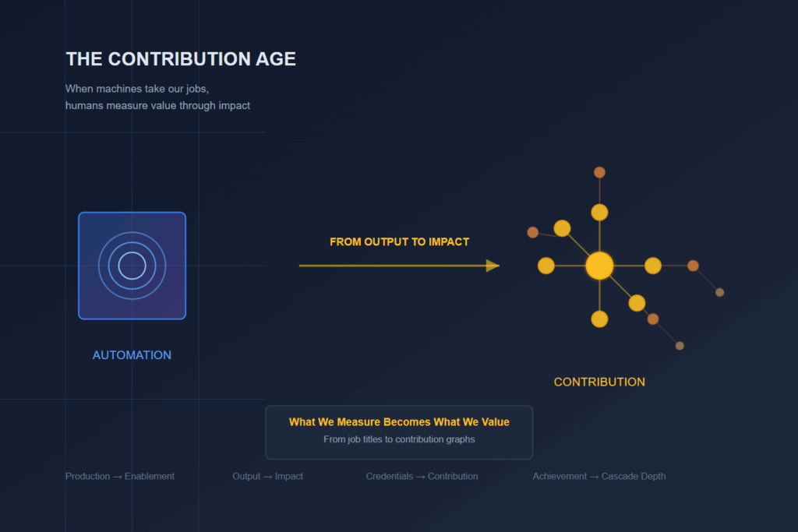Click "Achievement → Cascade Depth" footer item
798x532 pixels.
click(x=598, y=476)
